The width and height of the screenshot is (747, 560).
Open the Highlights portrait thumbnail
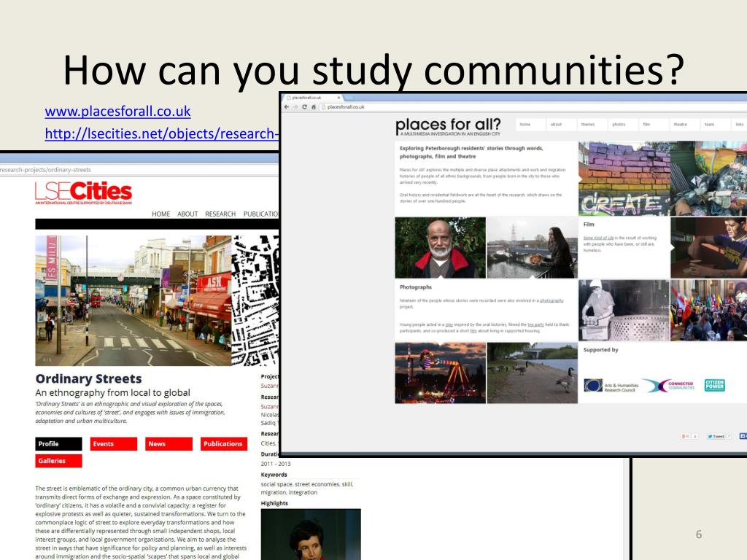pos(311,534)
